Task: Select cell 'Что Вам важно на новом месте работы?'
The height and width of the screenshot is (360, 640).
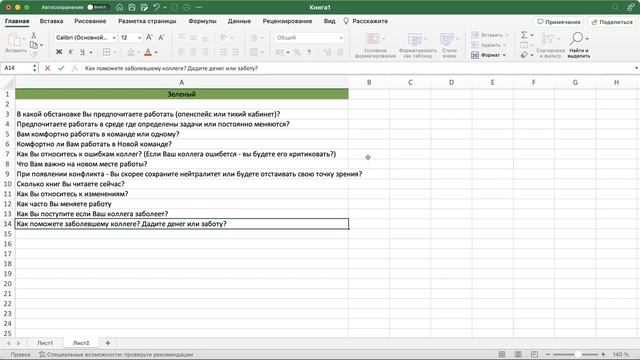Action: point(182,164)
